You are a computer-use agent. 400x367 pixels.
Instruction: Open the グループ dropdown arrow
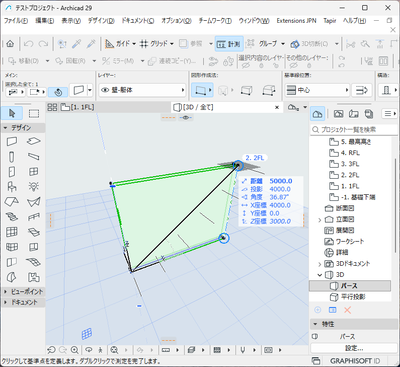pos(283,44)
